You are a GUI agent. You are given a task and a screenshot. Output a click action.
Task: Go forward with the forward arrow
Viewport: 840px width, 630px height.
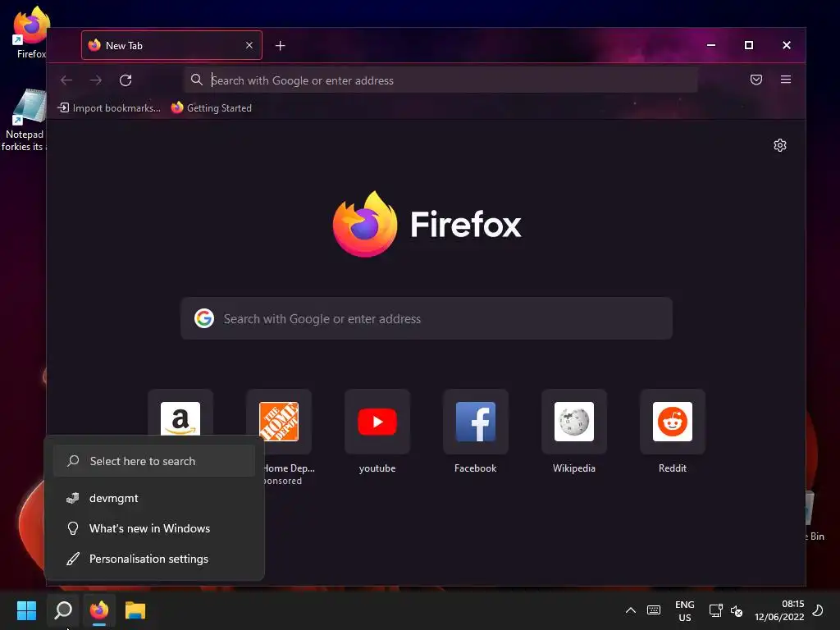pos(96,80)
